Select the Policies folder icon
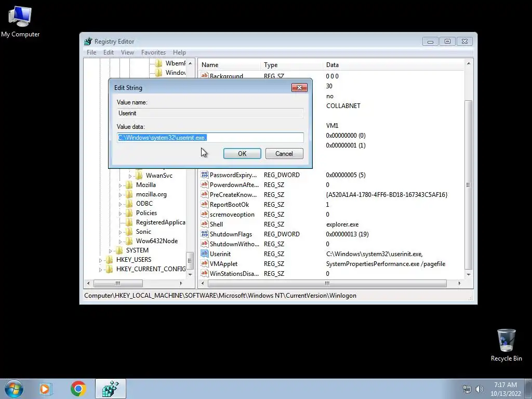The width and height of the screenshot is (532, 399). 129,212
